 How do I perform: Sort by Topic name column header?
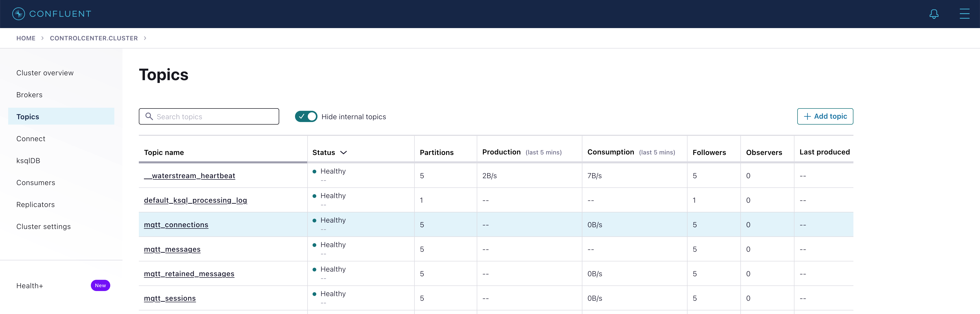click(164, 153)
